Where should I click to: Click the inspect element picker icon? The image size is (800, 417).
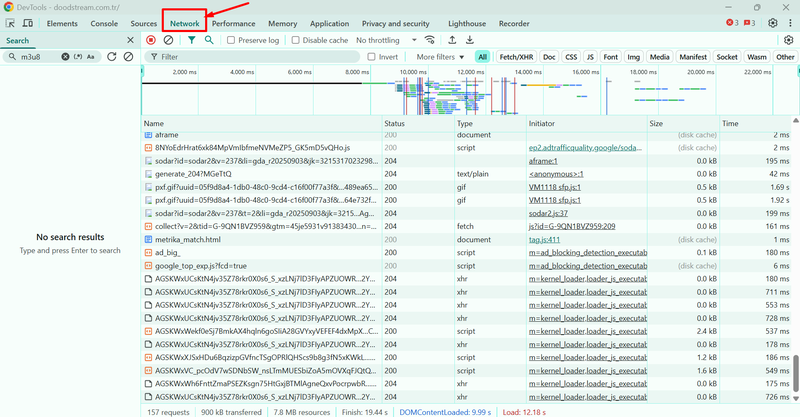tap(11, 23)
